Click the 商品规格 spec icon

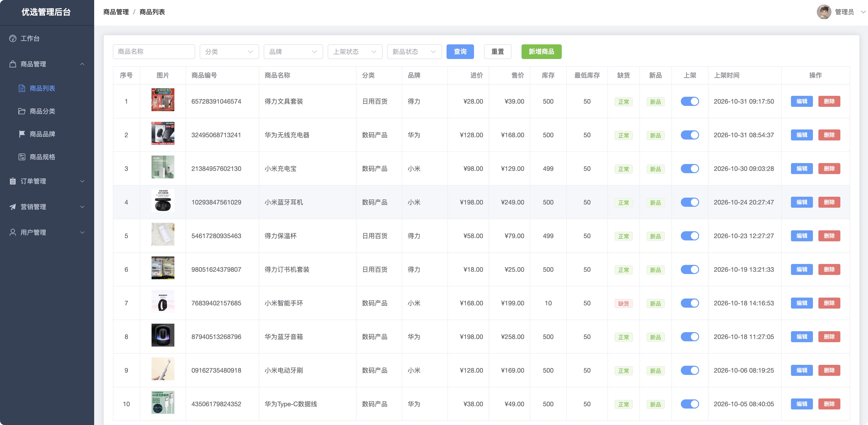[22, 157]
